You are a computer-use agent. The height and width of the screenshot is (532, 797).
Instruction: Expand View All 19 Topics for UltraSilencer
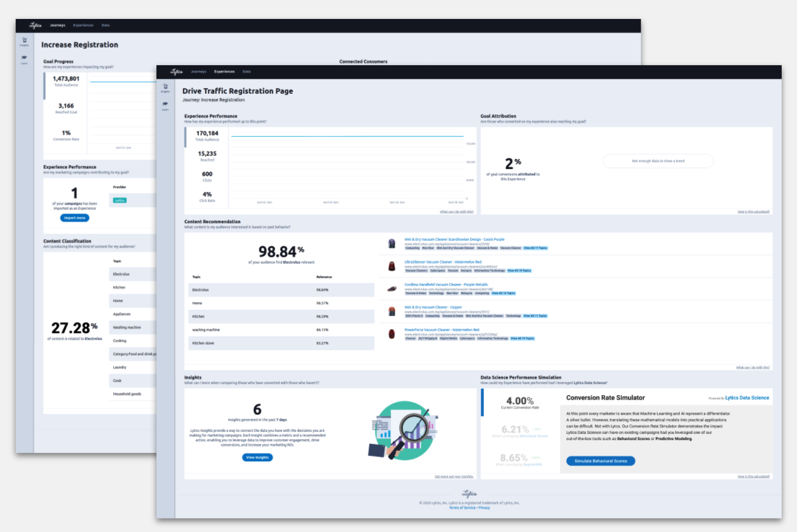tap(519, 270)
